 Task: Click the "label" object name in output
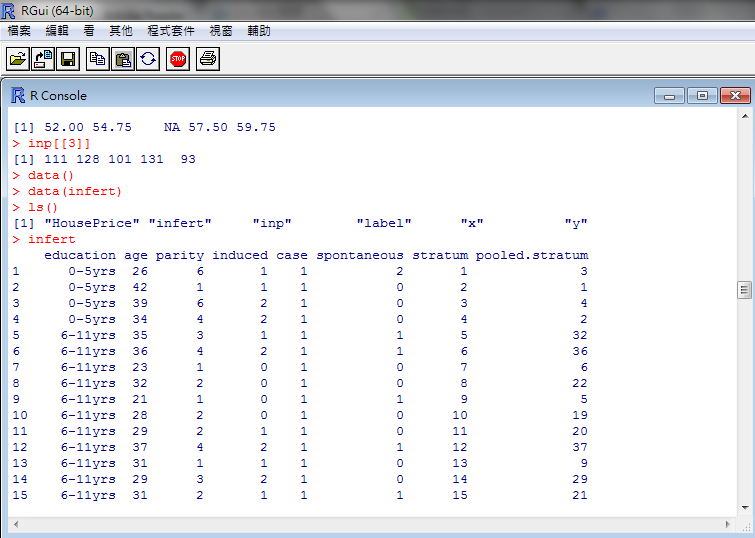tap(384, 223)
